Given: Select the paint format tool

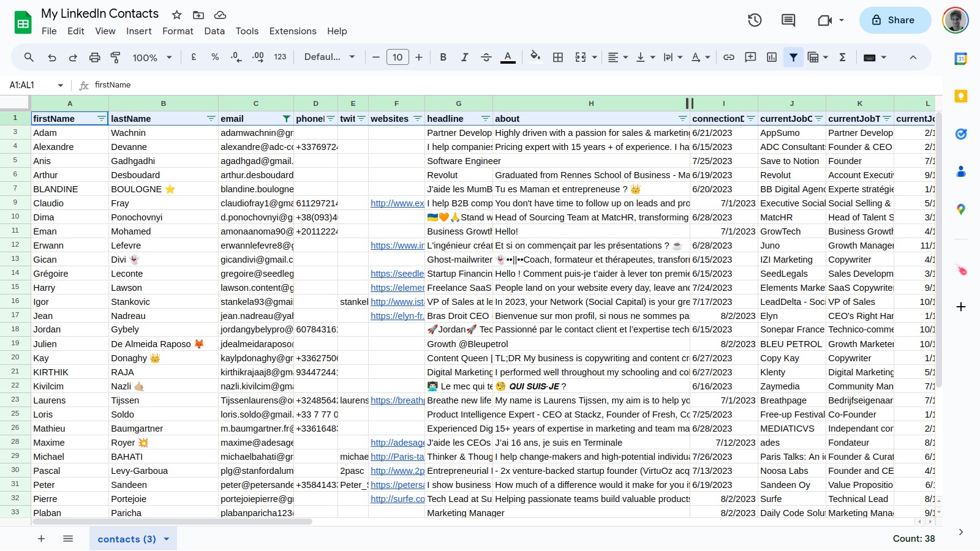Looking at the screenshot, I should click(115, 57).
